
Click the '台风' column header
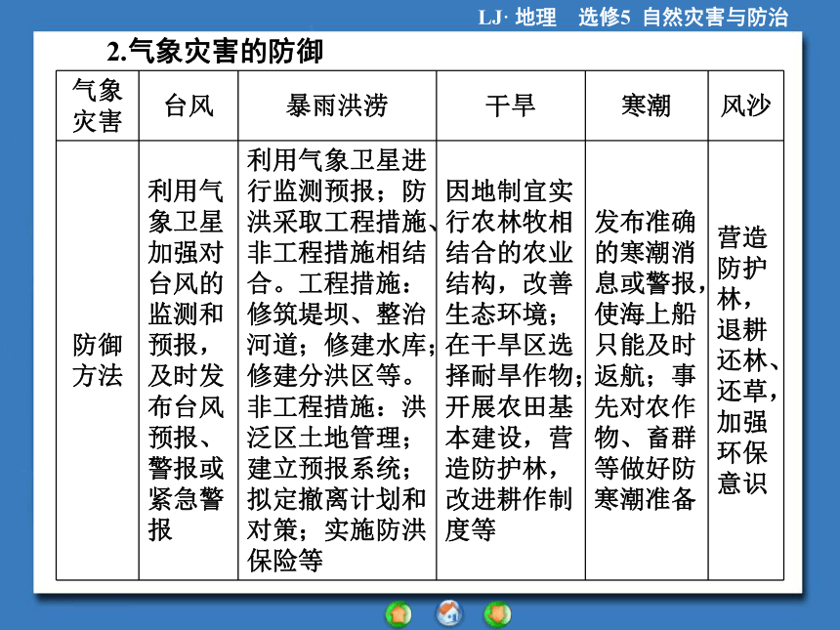click(x=189, y=105)
